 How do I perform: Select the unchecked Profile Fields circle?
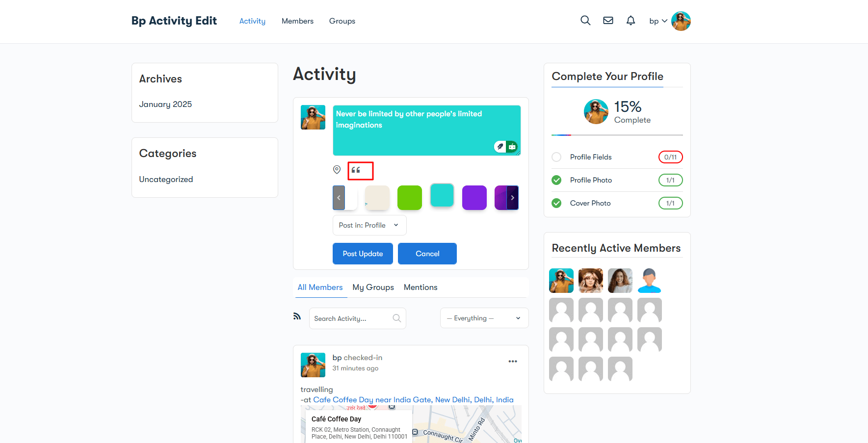[556, 157]
